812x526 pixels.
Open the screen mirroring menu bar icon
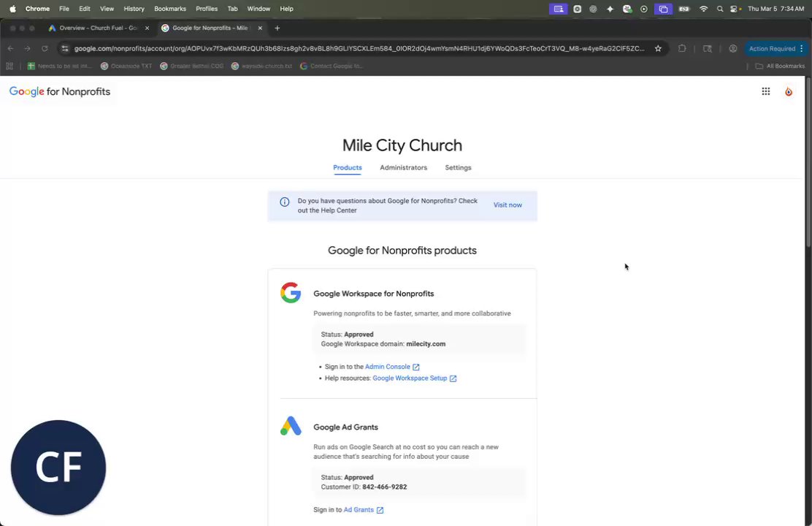pos(663,9)
